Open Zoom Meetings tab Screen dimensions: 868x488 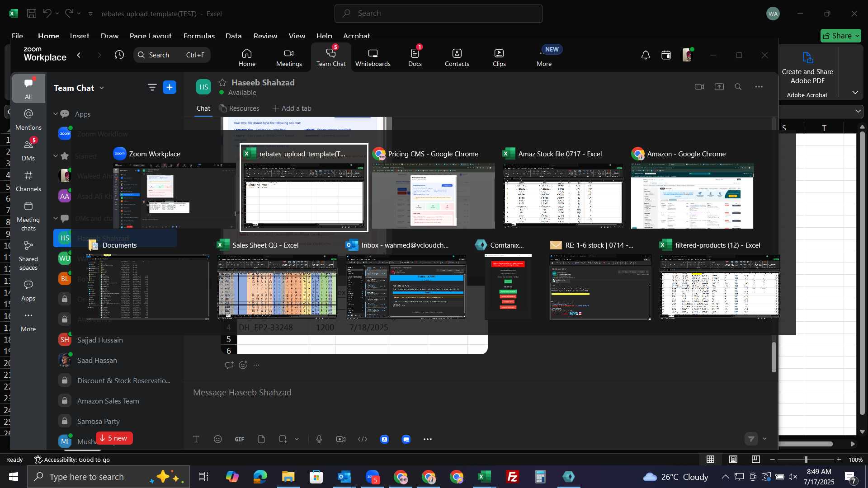[x=289, y=57]
